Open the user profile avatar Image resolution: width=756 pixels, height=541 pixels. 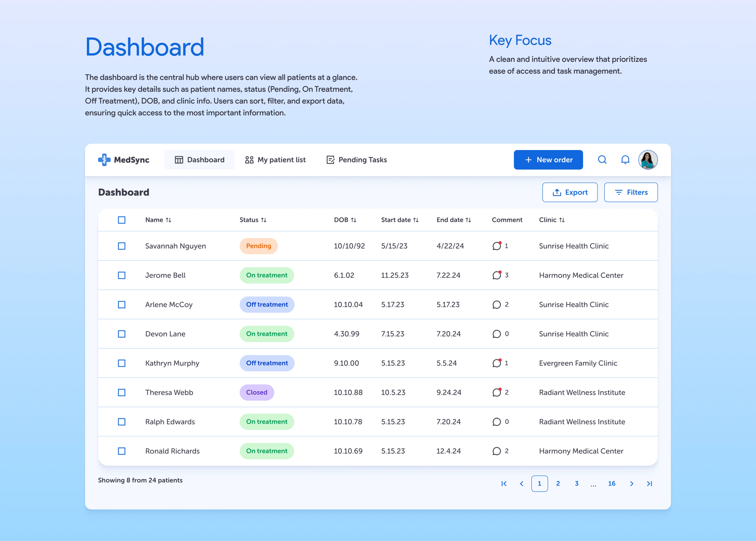(648, 160)
